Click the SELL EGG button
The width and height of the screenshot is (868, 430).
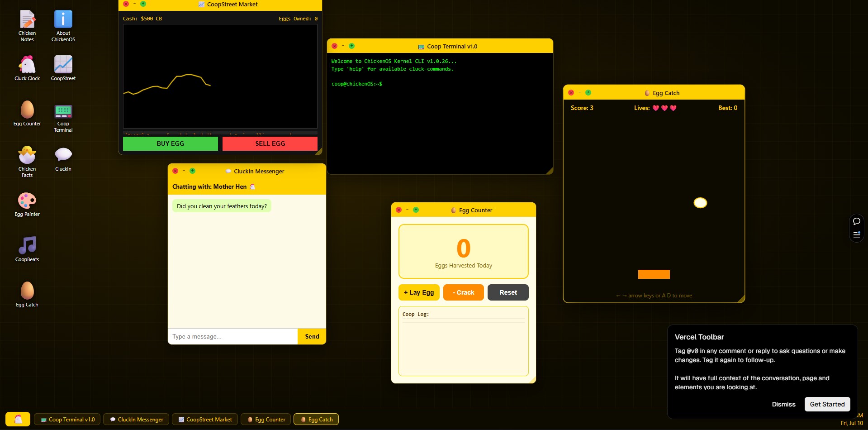pyautogui.click(x=270, y=143)
